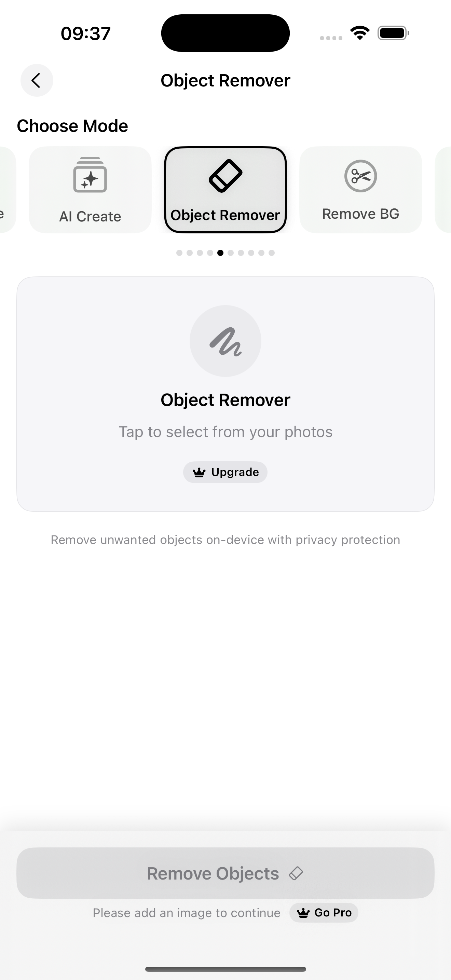Switch to the Remove BG mode
Image resolution: width=451 pixels, height=980 pixels.
pos(360,190)
